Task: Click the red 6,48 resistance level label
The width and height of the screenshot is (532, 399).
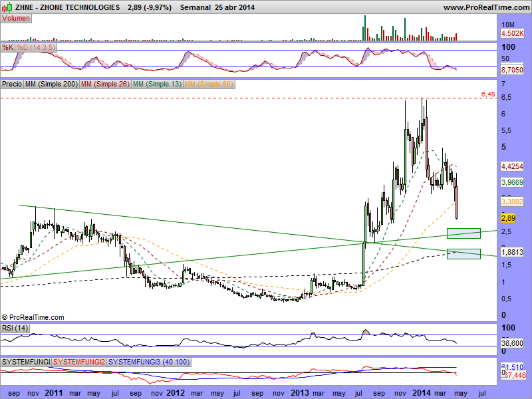Action: tap(488, 94)
